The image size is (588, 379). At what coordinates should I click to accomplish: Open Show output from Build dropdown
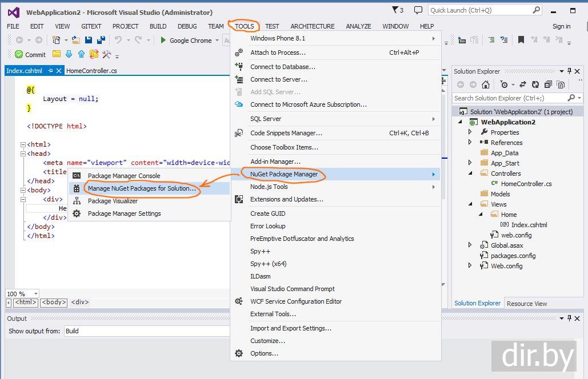149,331
